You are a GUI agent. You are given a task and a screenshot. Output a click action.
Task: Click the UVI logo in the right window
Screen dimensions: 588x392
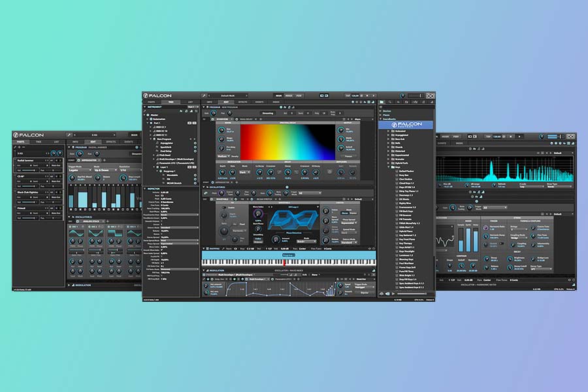571,136
